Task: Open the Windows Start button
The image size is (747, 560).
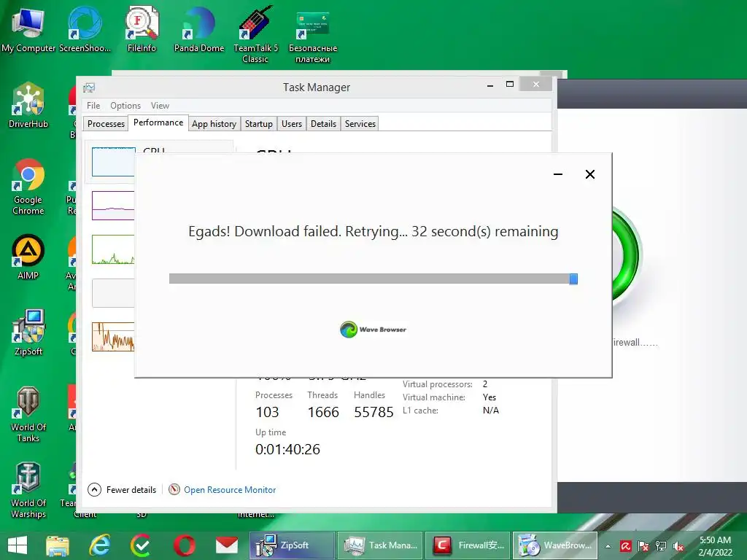Action: pos(18,545)
